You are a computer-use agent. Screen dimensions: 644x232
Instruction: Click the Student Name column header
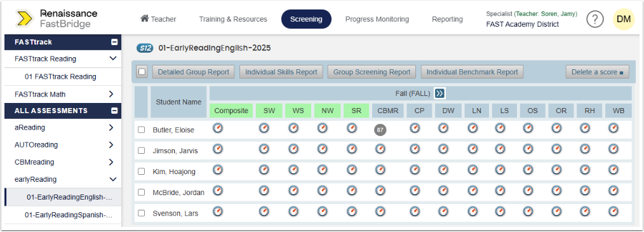pyautogui.click(x=178, y=102)
